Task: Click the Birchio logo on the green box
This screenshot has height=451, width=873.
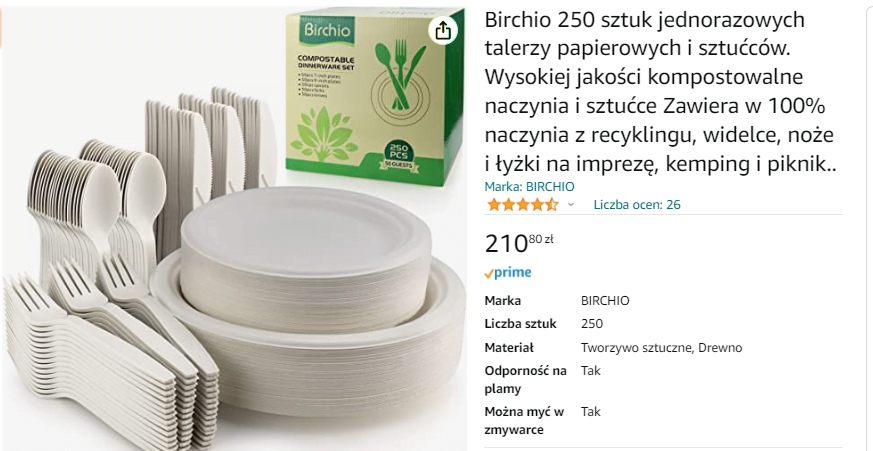Action: pos(327,29)
